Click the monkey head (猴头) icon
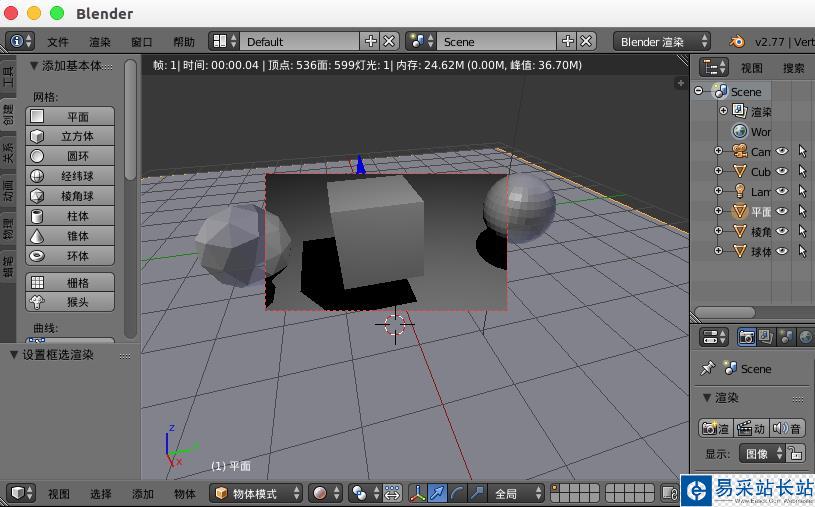815x507 pixels. coord(37,302)
